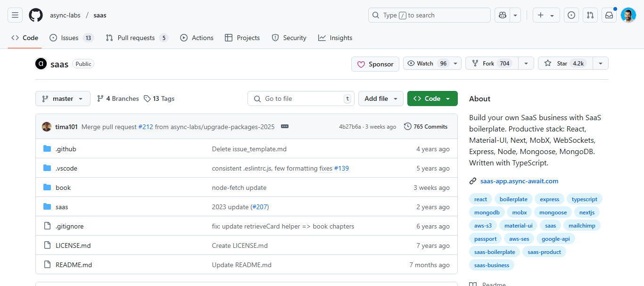Image resolution: width=644 pixels, height=286 pixels.
Task: Open the Pull requests tab
Action: (x=137, y=38)
